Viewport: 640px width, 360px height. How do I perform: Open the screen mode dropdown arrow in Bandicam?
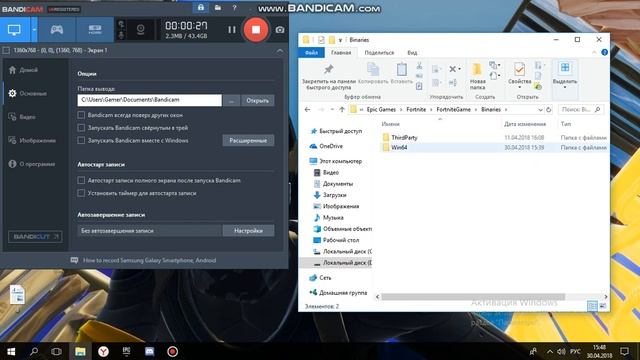[x=34, y=29]
